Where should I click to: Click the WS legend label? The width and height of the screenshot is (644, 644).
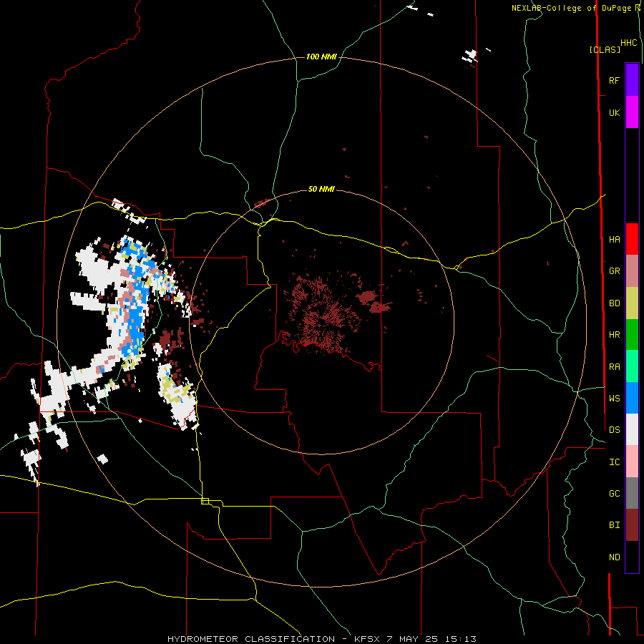pos(614,398)
